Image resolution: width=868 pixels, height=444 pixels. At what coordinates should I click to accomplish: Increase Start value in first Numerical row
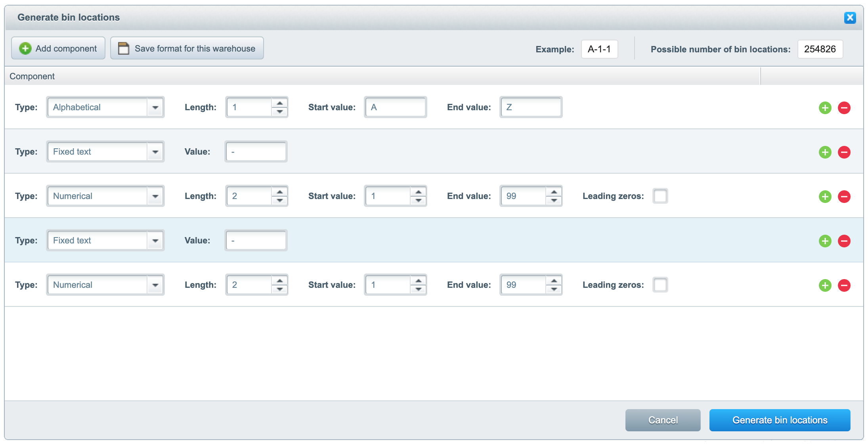[x=418, y=192]
